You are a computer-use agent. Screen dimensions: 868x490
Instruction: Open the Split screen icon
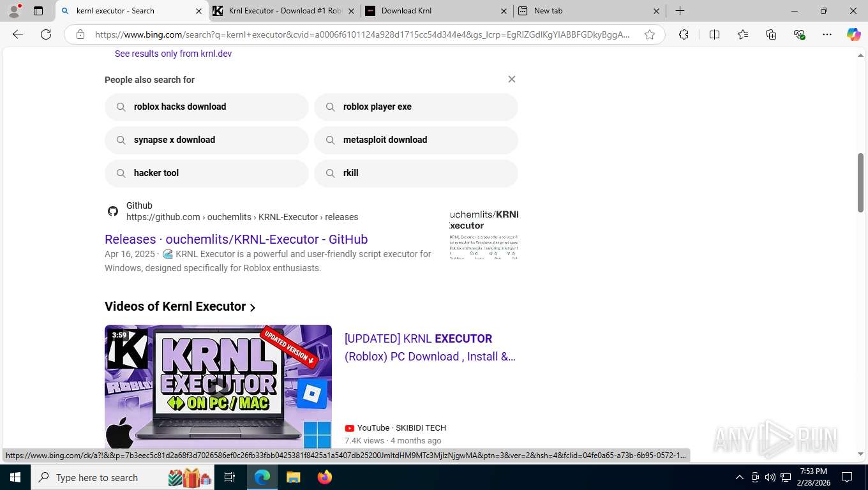714,34
